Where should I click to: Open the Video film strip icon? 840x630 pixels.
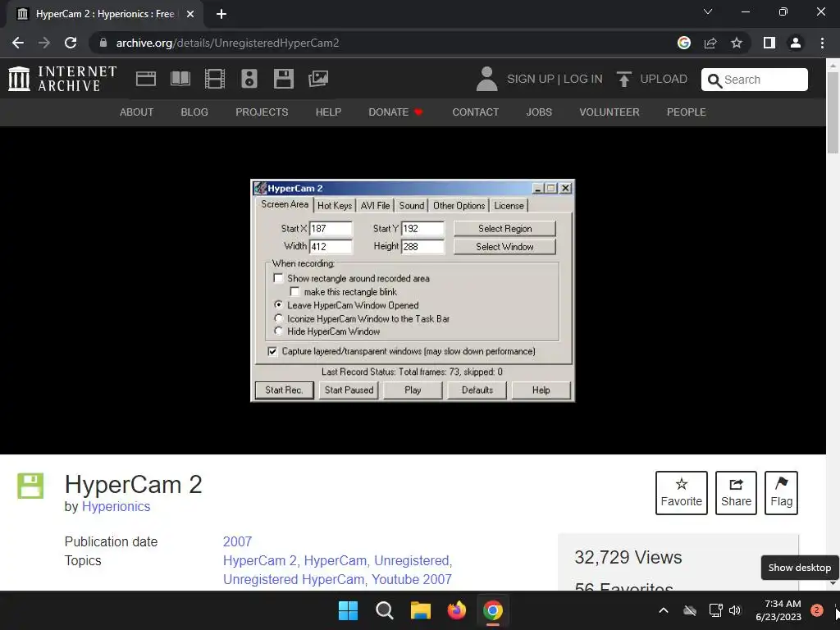click(215, 79)
